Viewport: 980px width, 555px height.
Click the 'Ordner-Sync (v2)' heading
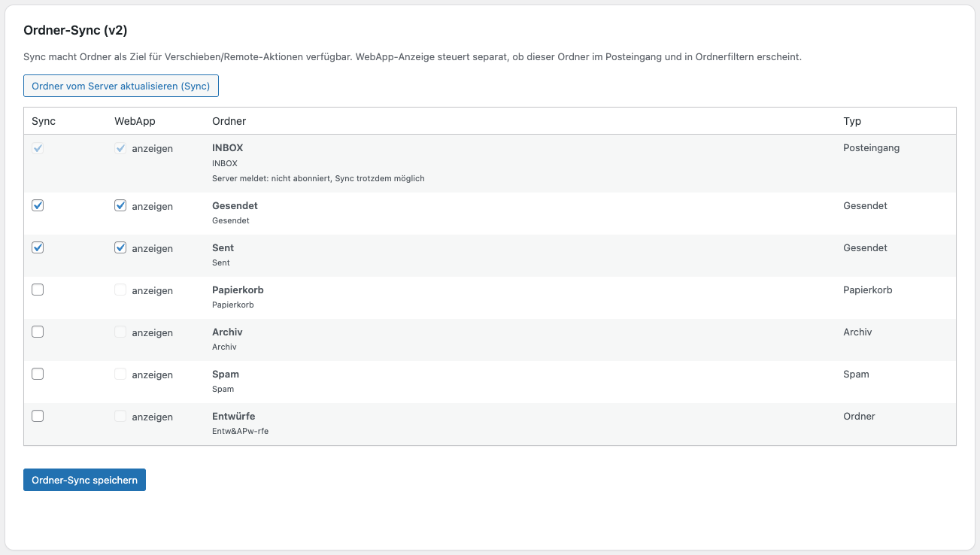click(x=75, y=30)
